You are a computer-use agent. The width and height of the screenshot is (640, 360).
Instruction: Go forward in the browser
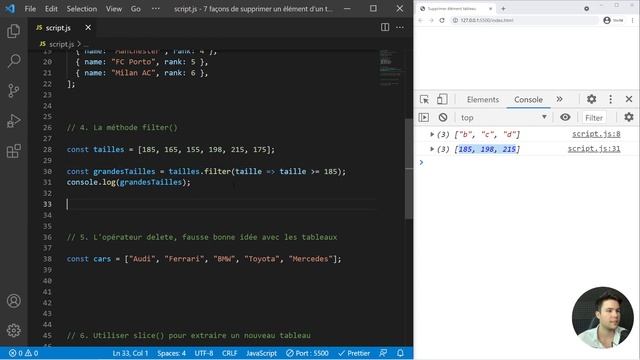click(431, 20)
